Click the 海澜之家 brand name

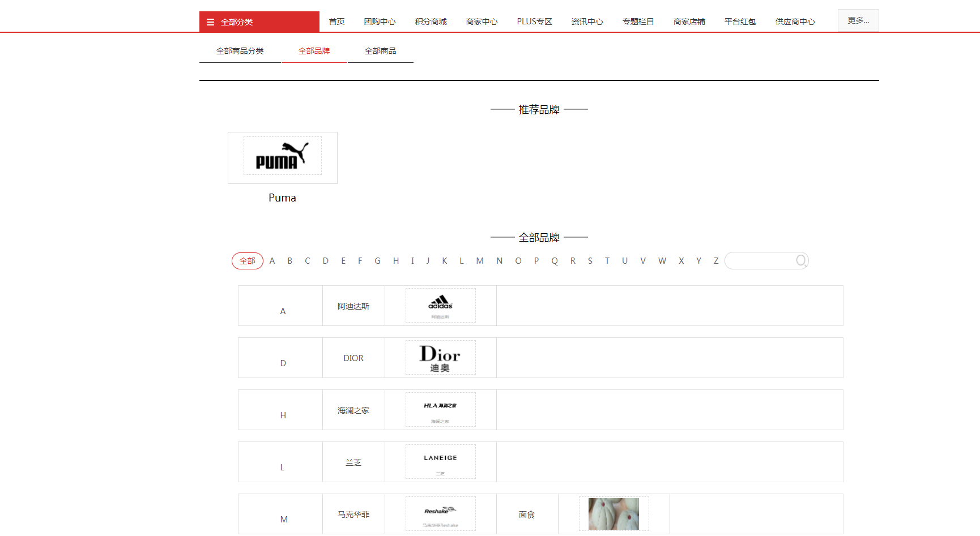tap(353, 410)
